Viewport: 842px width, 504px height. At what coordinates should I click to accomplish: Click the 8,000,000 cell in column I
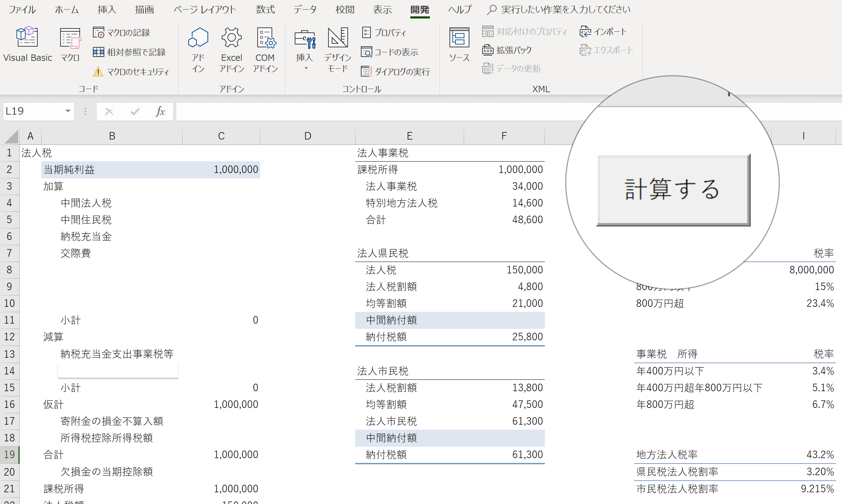click(x=804, y=270)
